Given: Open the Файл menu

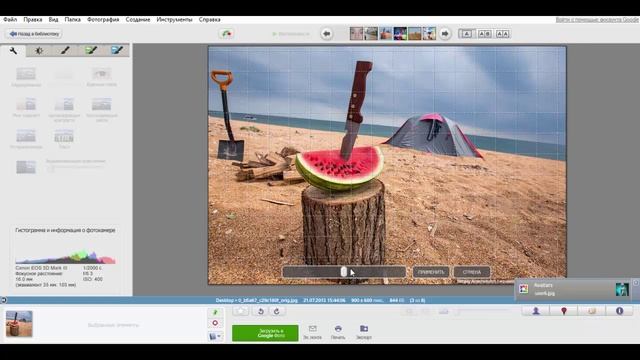Looking at the screenshot, I should (x=10, y=20).
